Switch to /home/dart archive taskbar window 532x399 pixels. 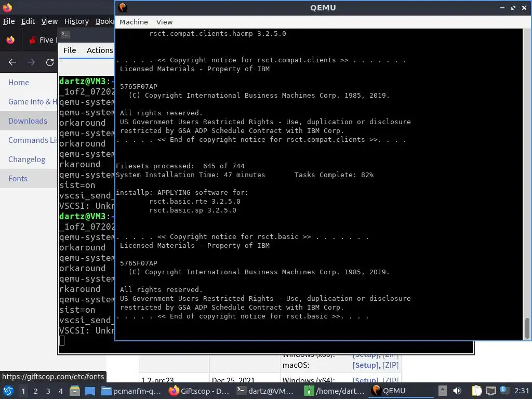tap(335, 391)
